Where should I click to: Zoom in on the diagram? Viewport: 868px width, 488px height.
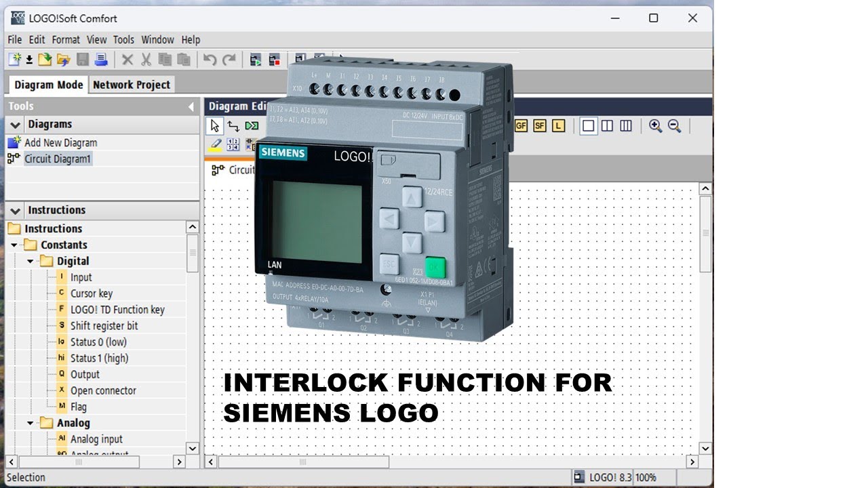pos(655,125)
